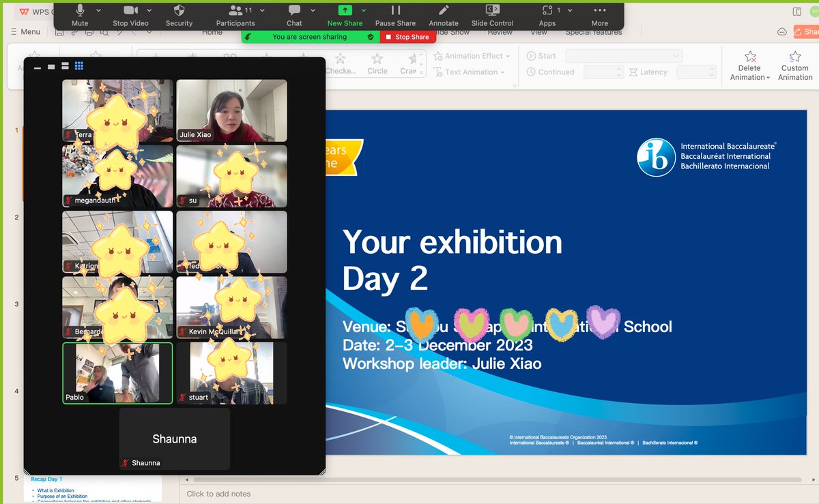The width and height of the screenshot is (819, 504).
Task: Switch to the Slide Show ribbon tab
Action: click(452, 31)
